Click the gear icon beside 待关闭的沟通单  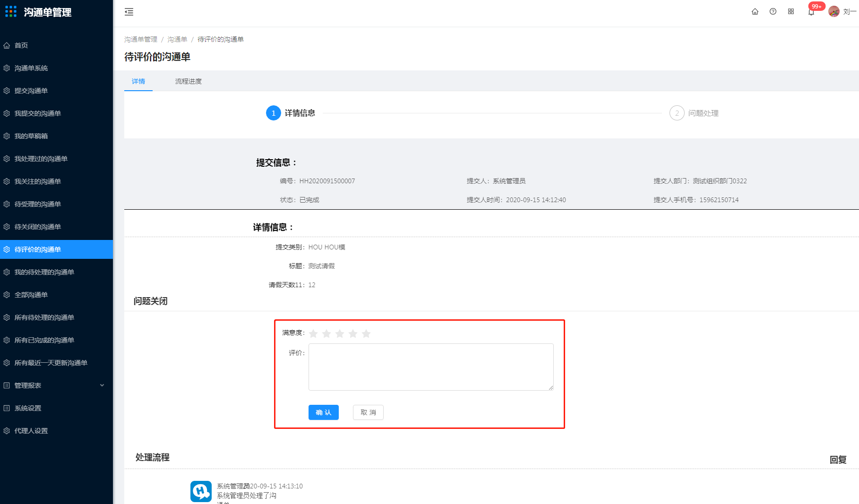point(7,227)
